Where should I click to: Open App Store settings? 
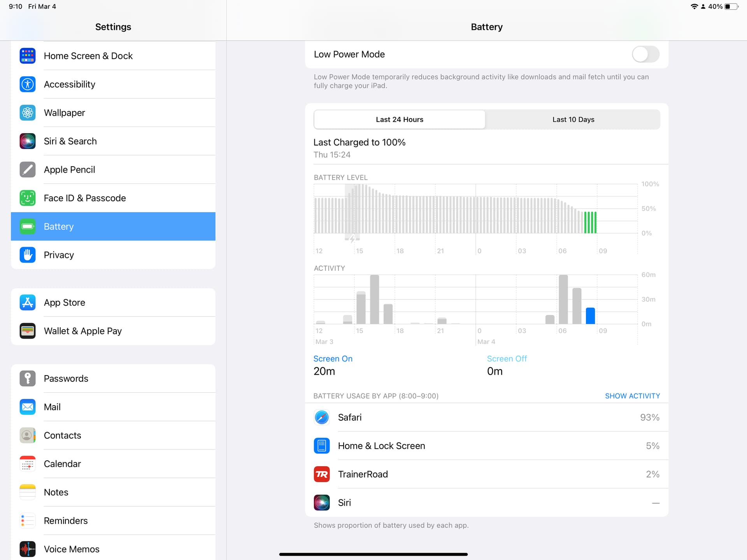[113, 302]
